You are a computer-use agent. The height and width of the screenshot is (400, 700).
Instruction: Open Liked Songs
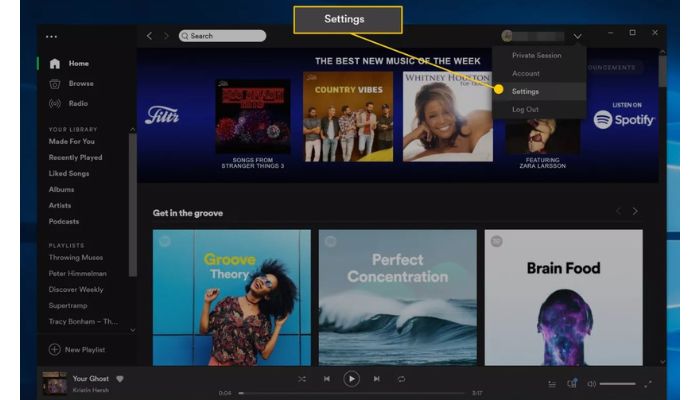click(69, 174)
